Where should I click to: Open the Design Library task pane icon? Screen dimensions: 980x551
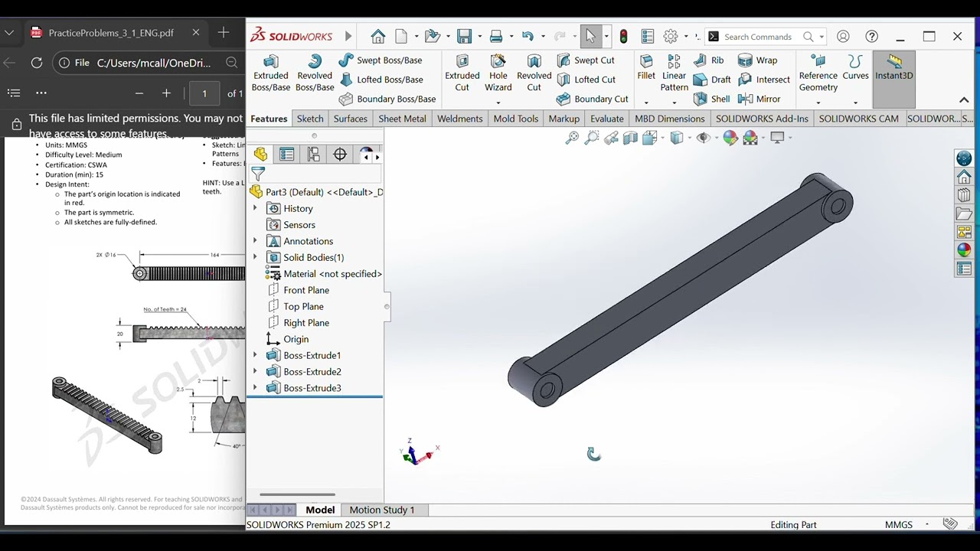pos(964,195)
